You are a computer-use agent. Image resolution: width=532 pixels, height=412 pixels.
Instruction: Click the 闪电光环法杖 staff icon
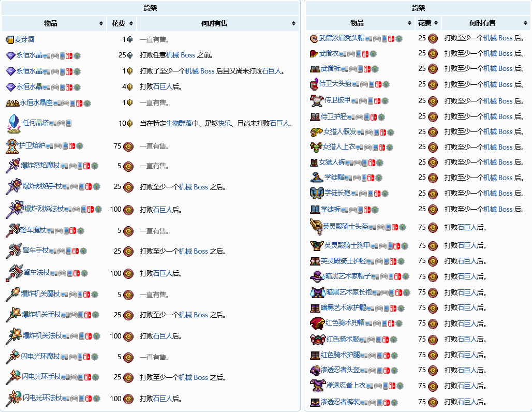13,398
